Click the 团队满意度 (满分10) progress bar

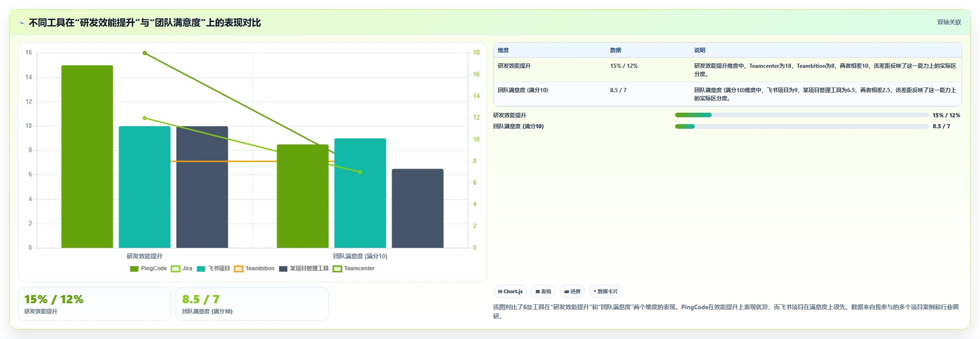pyautogui.click(x=802, y=126)
